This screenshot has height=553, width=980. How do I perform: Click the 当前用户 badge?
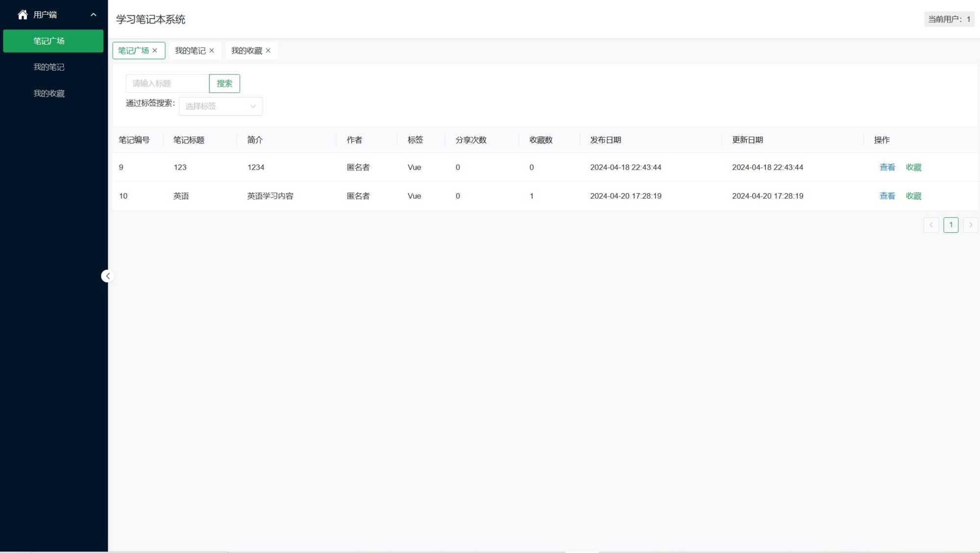(949, 19)
